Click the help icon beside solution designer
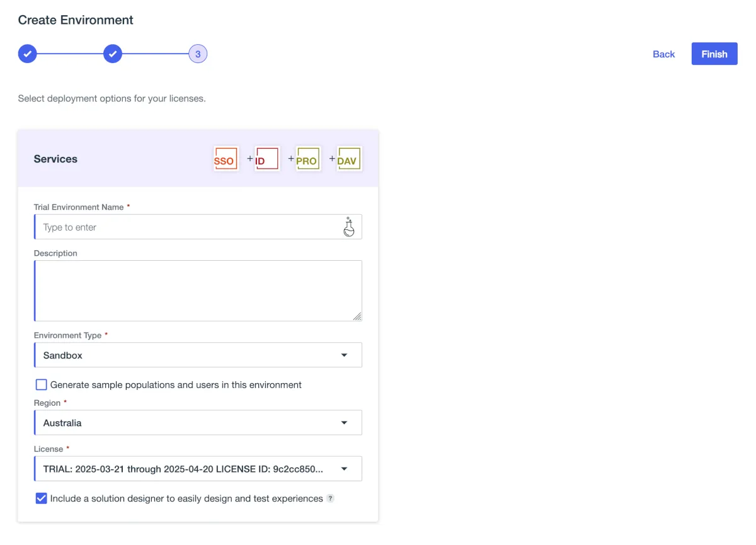 330,498
